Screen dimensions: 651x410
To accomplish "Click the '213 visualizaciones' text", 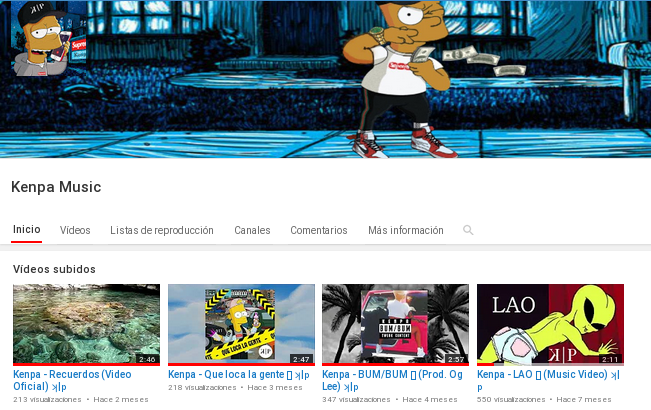I will [x=47, y=400].
